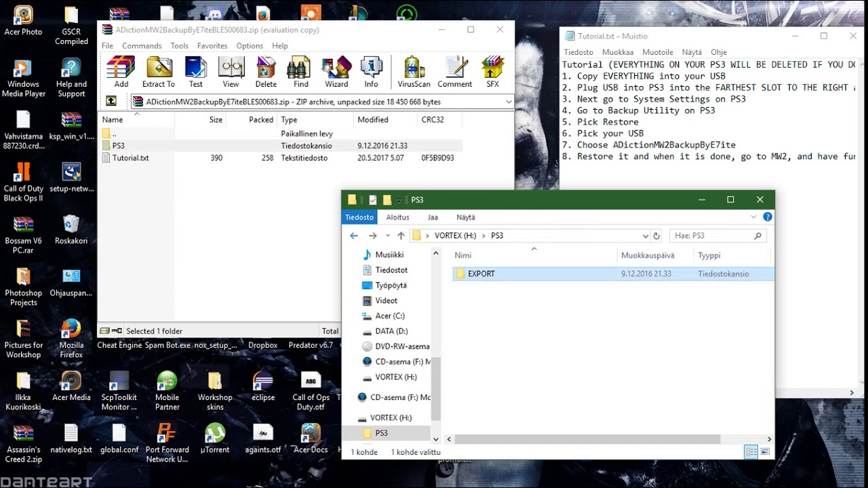The height and width of the screenshot is (488, 868).
Task: Click the Explorer search field Hae: PS3
Action: pyautogui.click(x=718, y=236)
